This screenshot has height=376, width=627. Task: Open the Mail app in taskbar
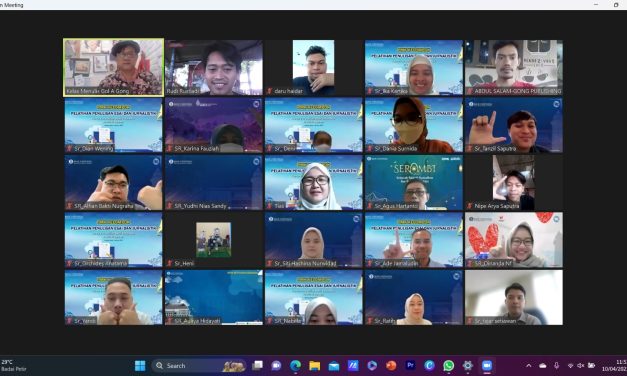point(334,366)
